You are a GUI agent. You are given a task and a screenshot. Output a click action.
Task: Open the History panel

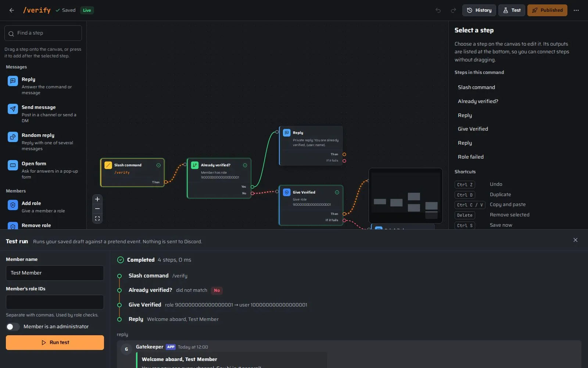[x=479, y=10]
